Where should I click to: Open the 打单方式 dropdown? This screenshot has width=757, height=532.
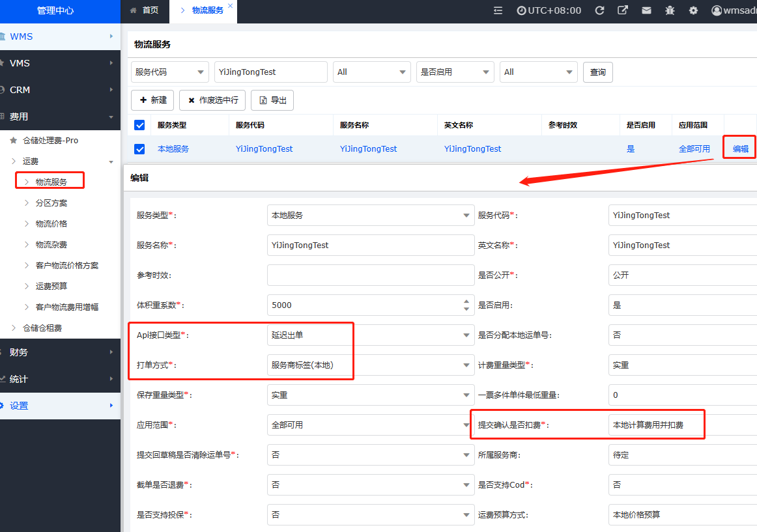point(371,365)
